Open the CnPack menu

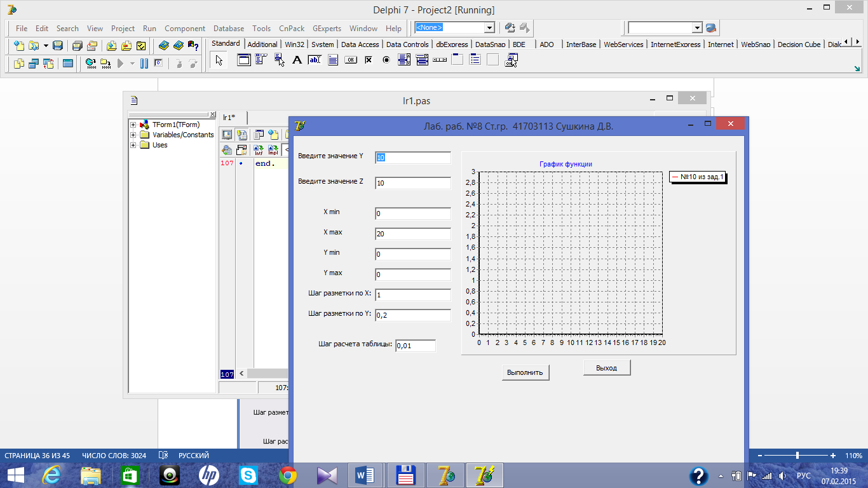click(x=292, y=29)
